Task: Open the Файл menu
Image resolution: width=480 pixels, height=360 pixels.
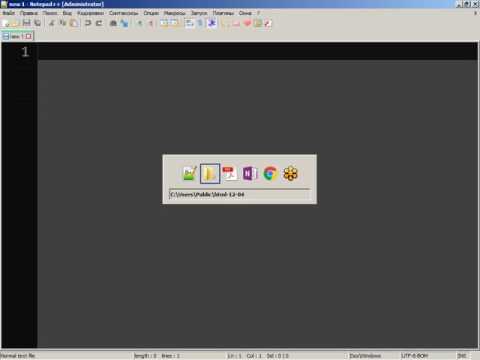Action: (9, 13)
